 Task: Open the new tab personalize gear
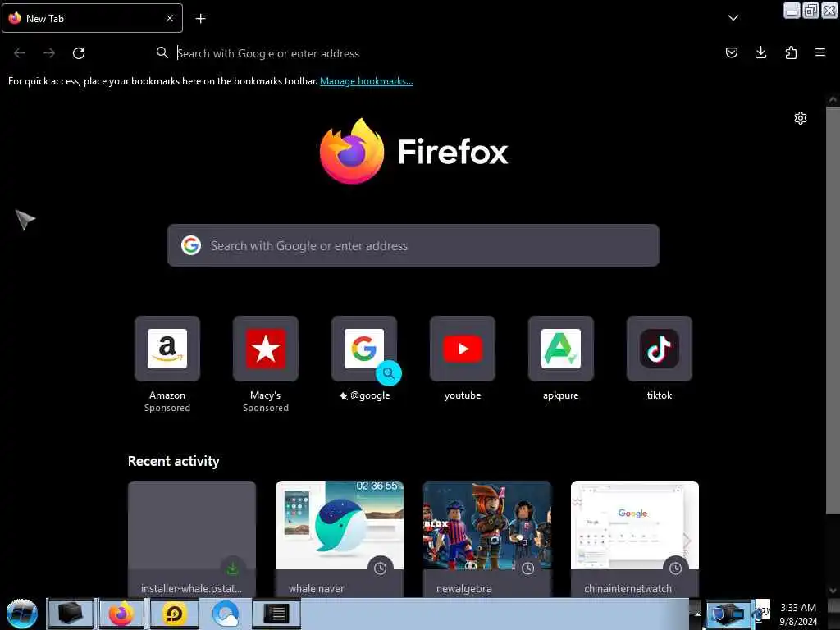pos(801,118)
